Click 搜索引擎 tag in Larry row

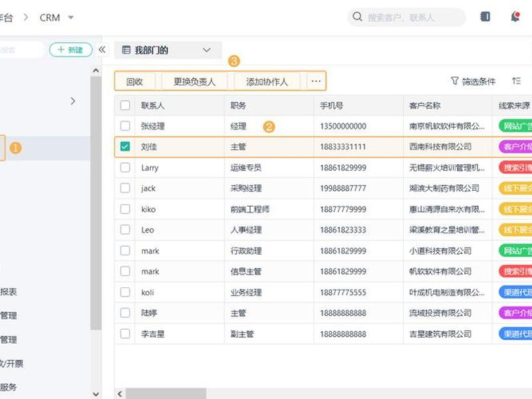(x=515, y=168)
